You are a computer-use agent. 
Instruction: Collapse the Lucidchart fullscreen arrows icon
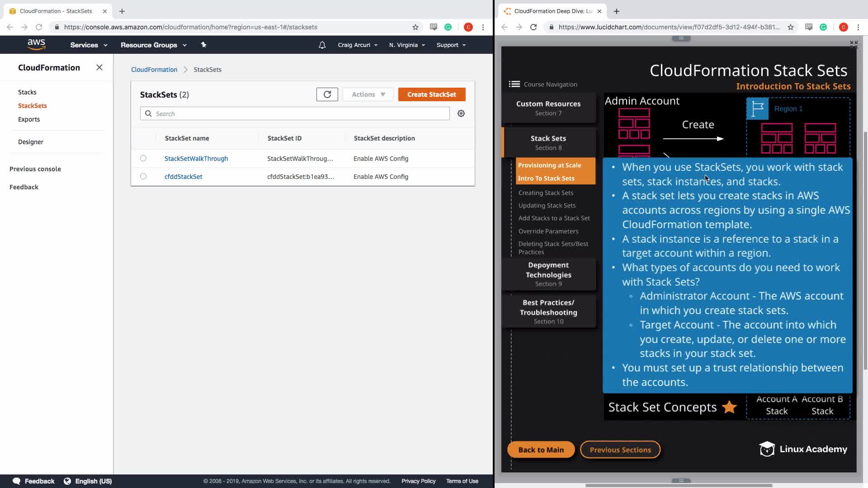(853, 44)
